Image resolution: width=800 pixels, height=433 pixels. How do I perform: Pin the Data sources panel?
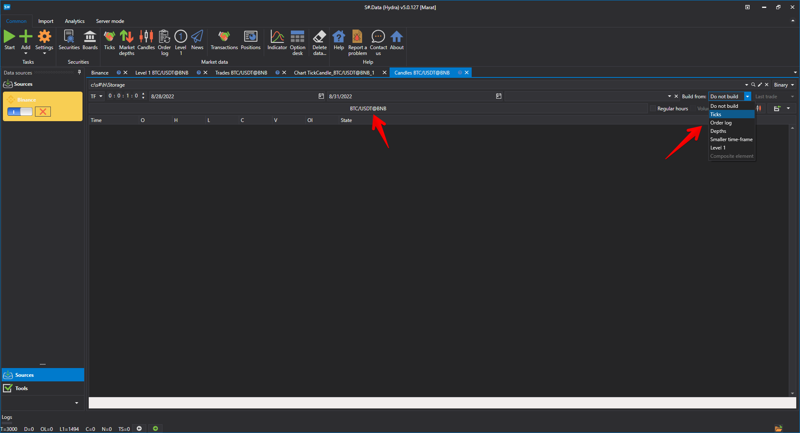tap(79, 72)
